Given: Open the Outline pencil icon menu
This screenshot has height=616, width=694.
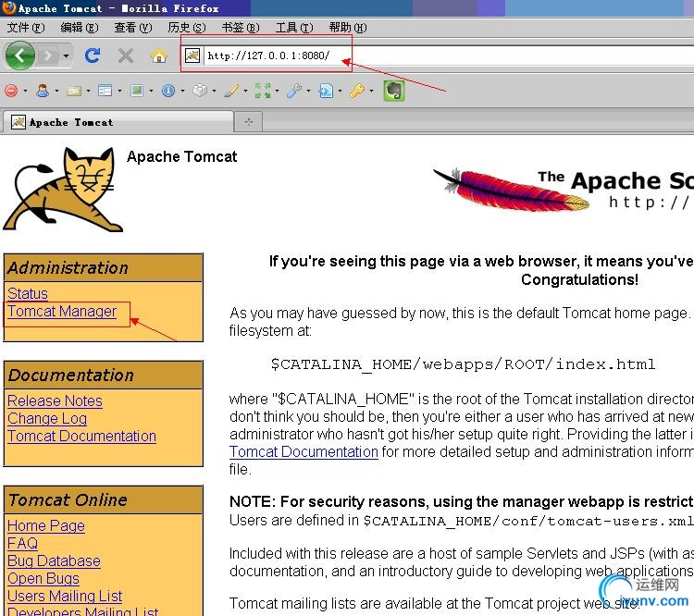Looking at the screenshot, I should 231,91.
